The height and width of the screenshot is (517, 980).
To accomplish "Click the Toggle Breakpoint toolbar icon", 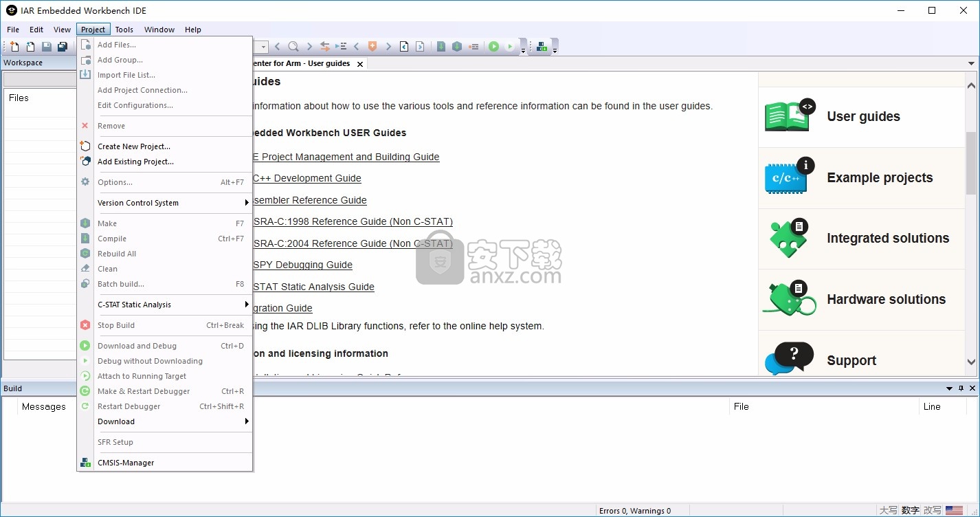I will [474, 47].
